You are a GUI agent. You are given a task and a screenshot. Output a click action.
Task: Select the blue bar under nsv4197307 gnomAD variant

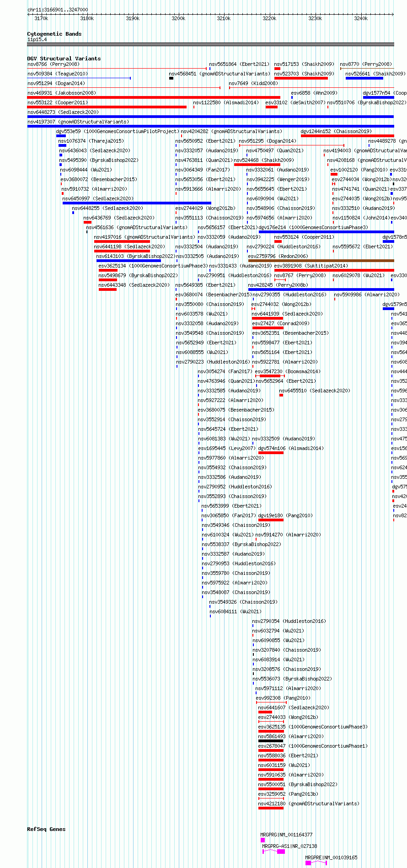point(210,126)
